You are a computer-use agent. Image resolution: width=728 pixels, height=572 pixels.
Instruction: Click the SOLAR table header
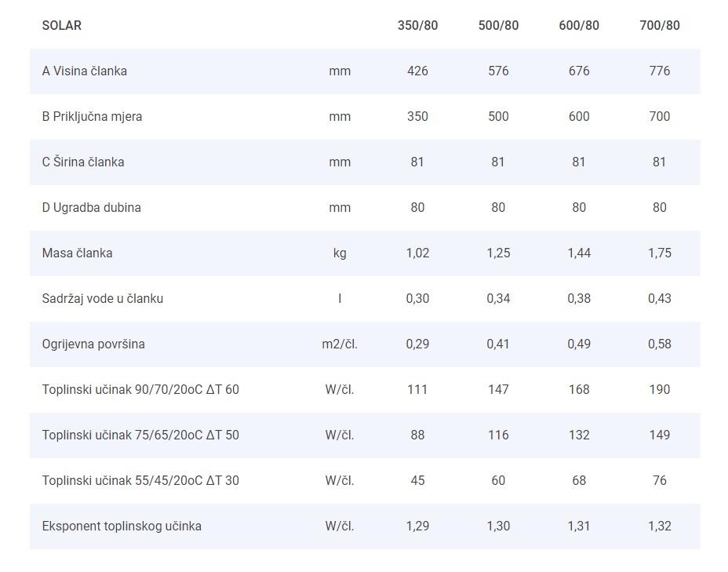pyautogui.click(x=62, y=25)
